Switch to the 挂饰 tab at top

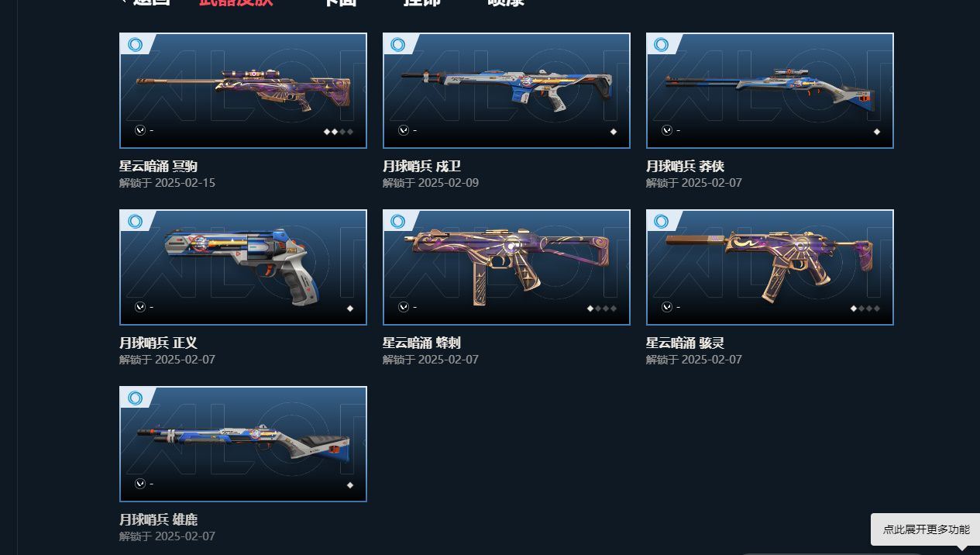[x=421, y=2]
